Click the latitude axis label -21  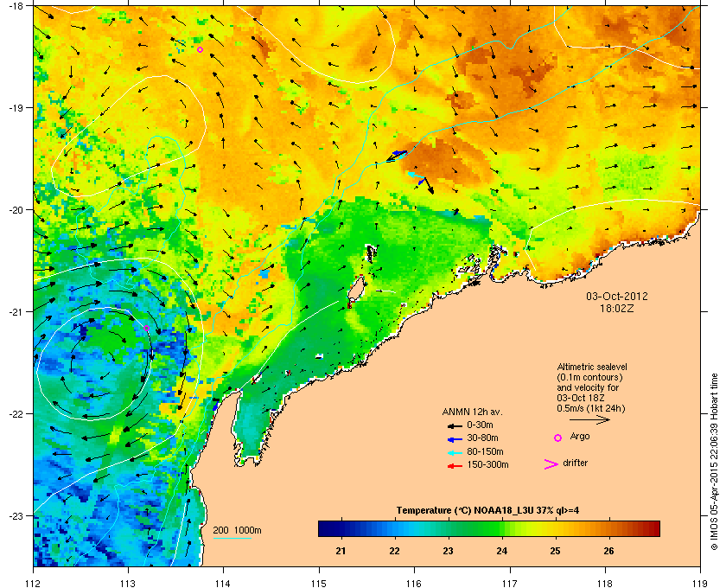[x=15, y=311]
